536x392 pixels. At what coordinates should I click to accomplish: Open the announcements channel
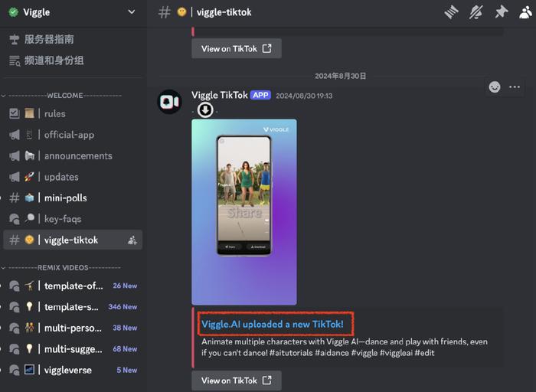tap(73, 156)
